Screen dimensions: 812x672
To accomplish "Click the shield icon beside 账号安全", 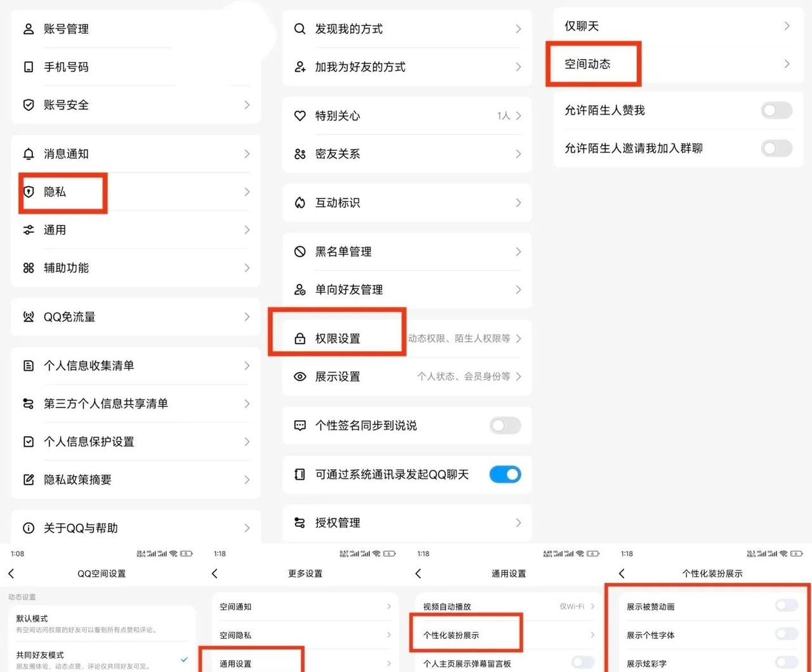I will click(x=28, y=105).
